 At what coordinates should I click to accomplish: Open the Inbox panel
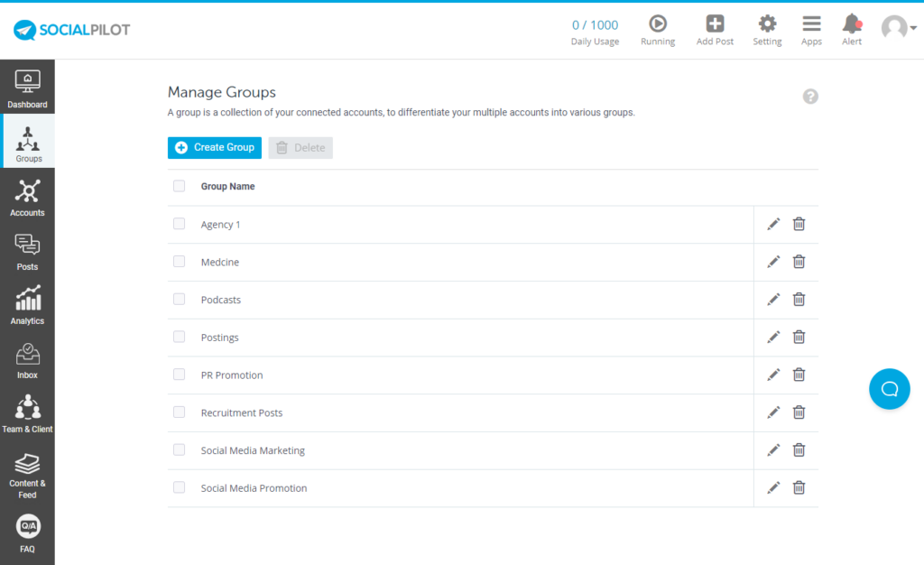click(x=27, y=359)
